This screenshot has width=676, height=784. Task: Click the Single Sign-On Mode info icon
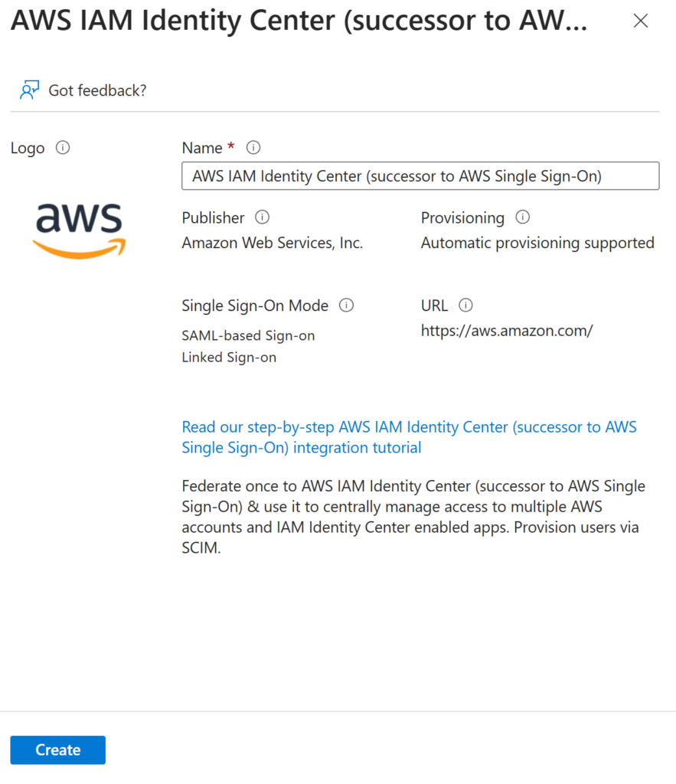(346, 305)
